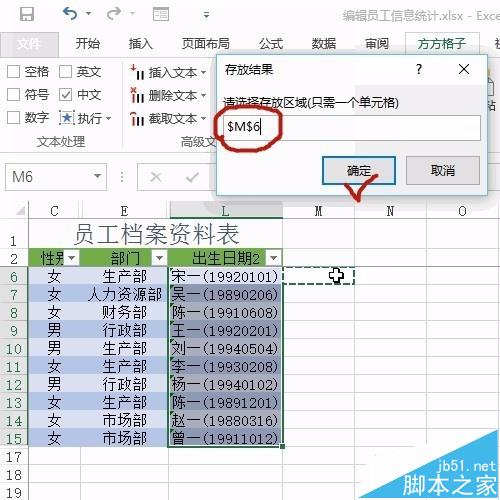This screenshot has width=500, height=500.
Task: Click the 插入文本 icon
Action: tap(137, 72)
